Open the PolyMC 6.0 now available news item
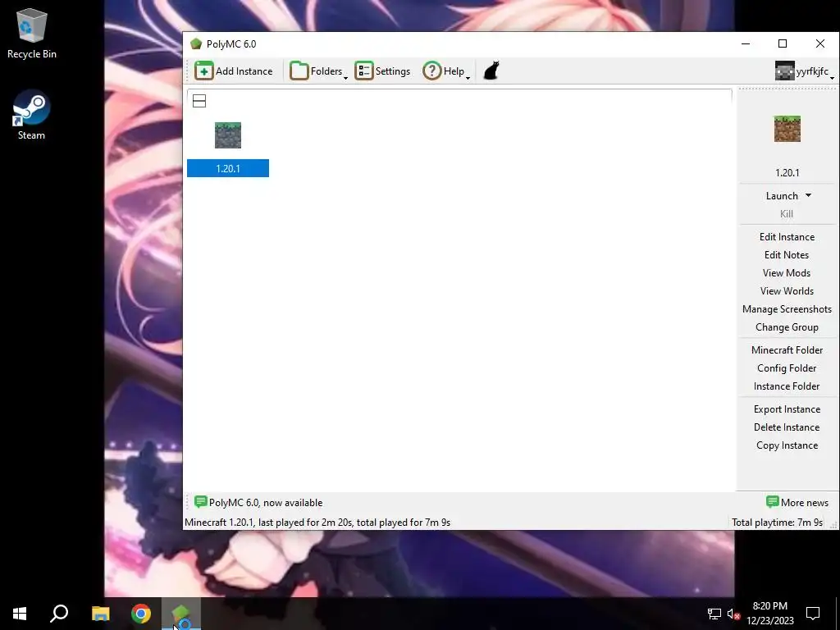This screenshot has height=630, width=840. (x=258, y=503)
